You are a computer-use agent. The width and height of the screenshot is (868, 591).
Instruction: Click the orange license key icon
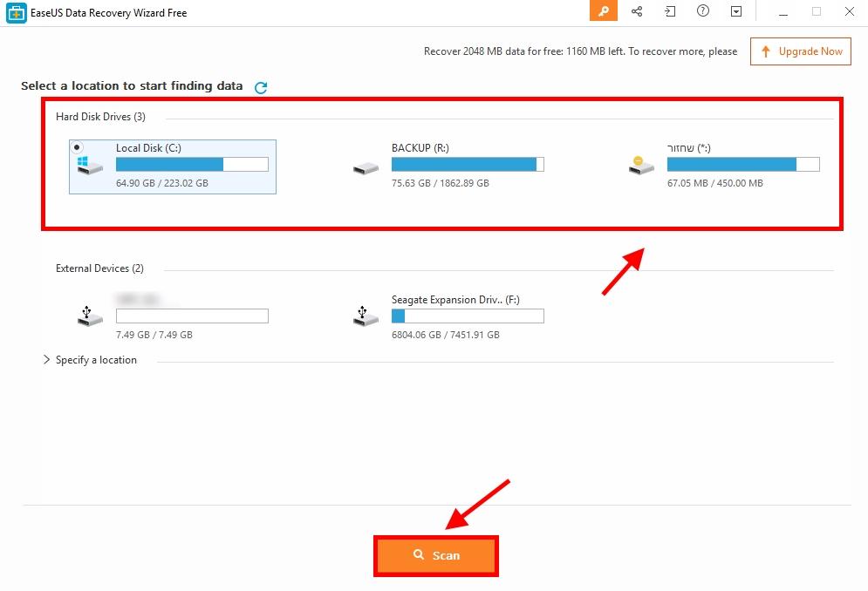603,11
